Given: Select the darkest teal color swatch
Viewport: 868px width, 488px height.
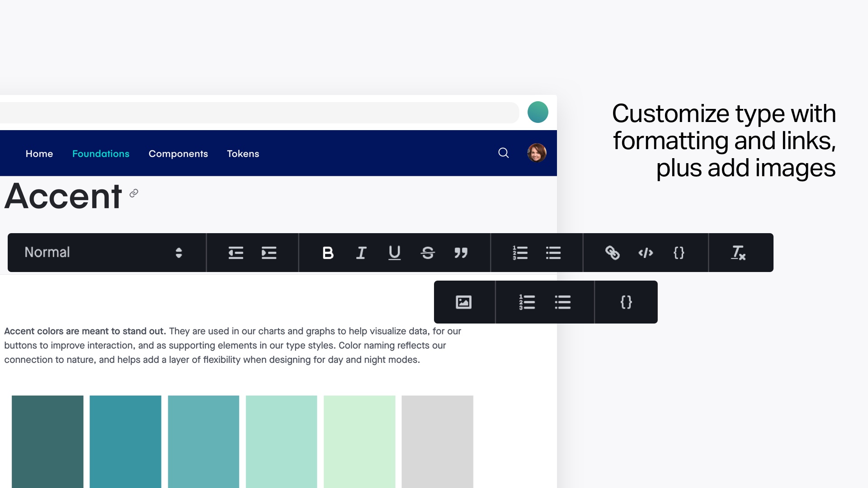Looking at the screenshot, I should click(x=47, y=441).
